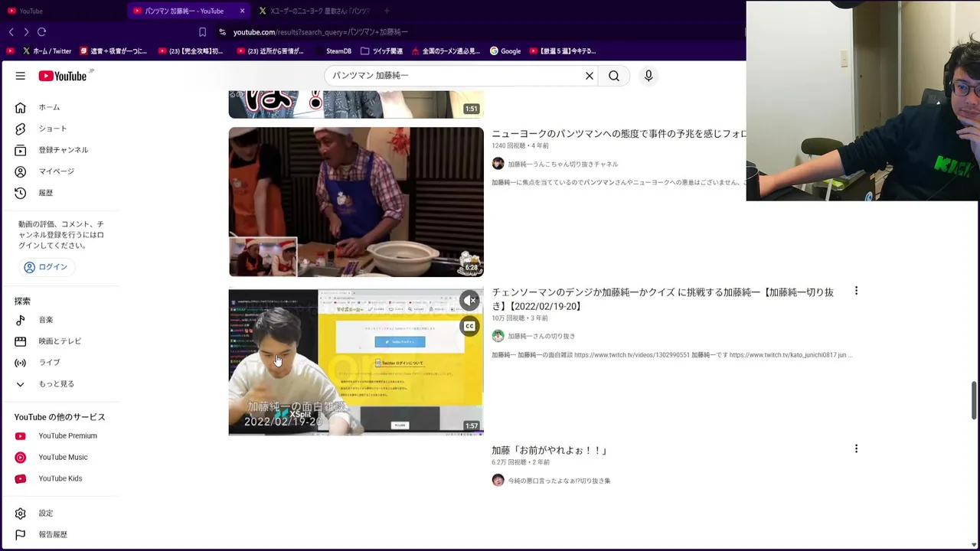Click the avatar of 加藤純一-うんこちゃん切り抜きチャネル
The image size is (980, 551).
coord(498,164)
